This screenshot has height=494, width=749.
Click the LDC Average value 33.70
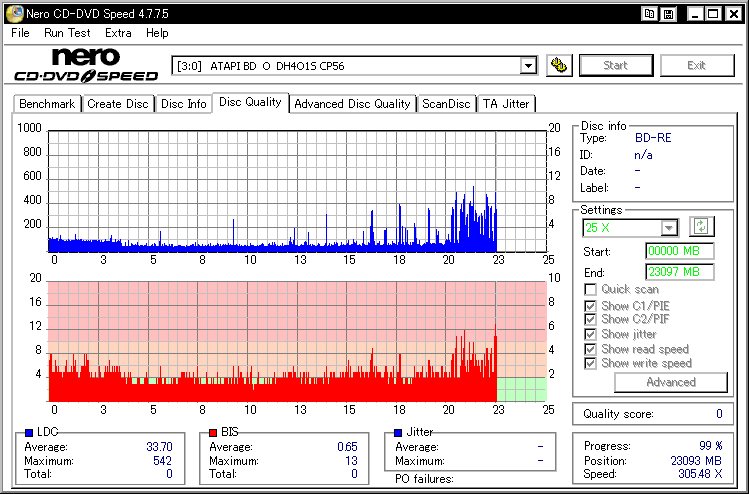point(159,447)
